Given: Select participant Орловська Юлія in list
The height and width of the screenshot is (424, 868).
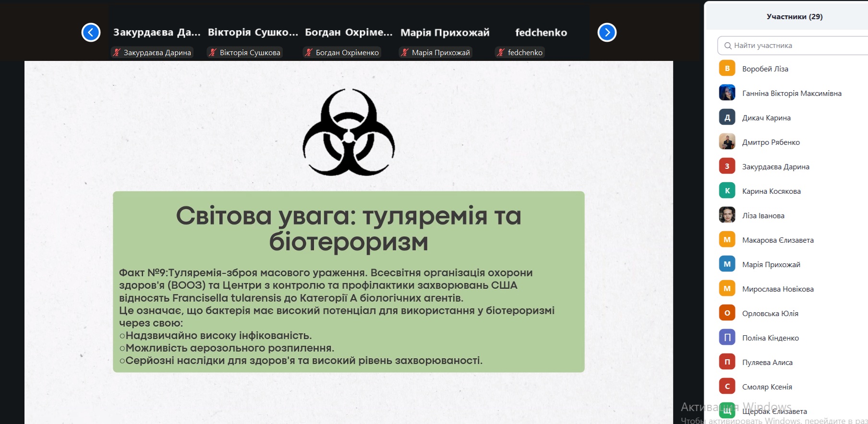Looking at the screenshot, I should [770, 313].
